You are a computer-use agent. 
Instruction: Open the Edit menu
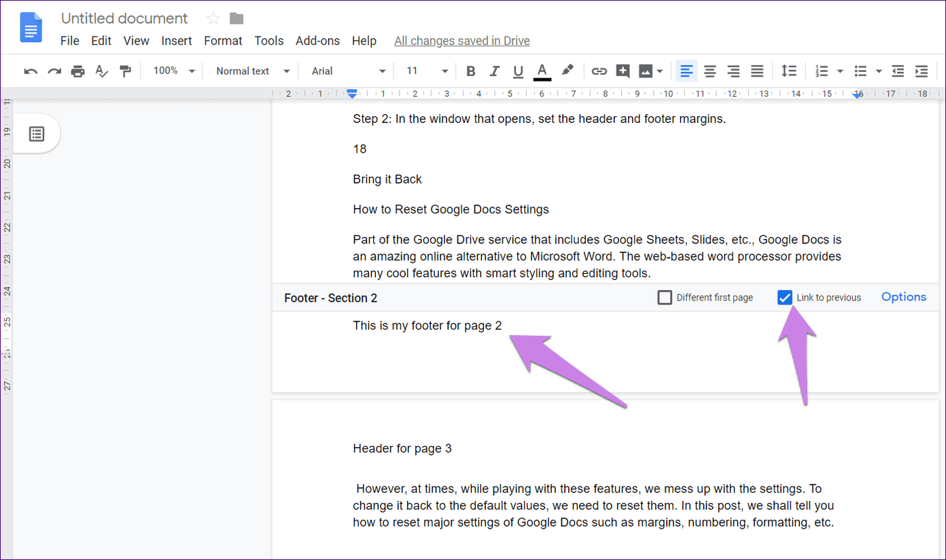[x=101, y=41]
